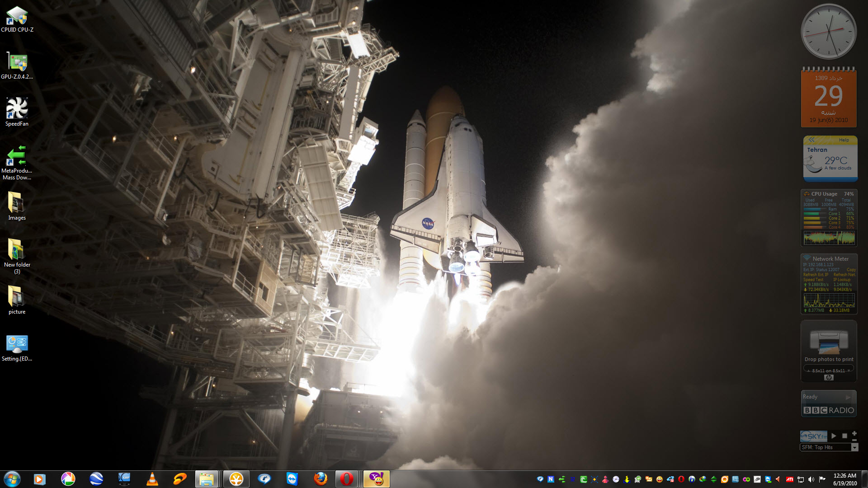This screenshot has width=868, height=488.
Task: Click the printer image in HP gadget
Action: (829, 341)
